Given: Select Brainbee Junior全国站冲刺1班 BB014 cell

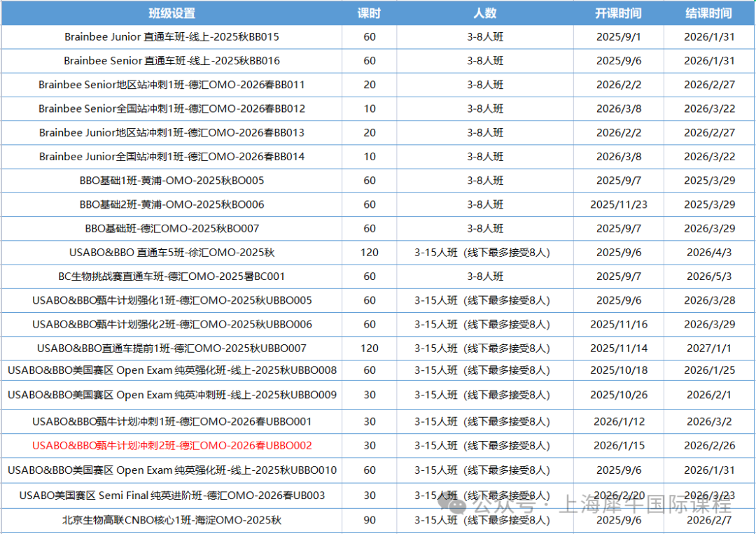Looking at the screenshot, I should click(171, 157).
